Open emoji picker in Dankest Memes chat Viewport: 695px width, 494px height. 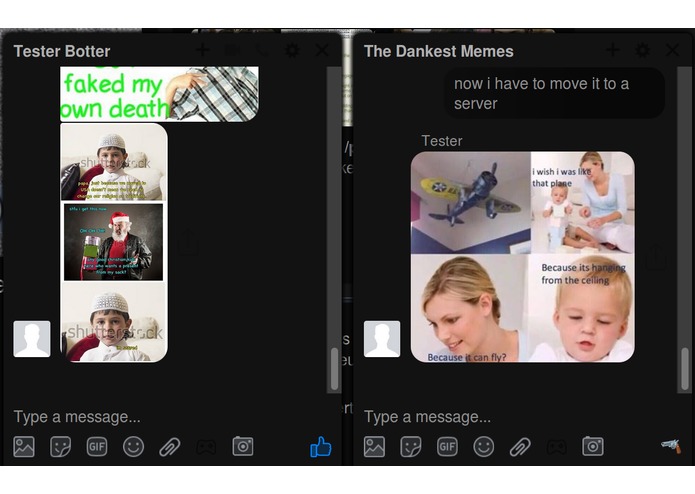(484, 447)
